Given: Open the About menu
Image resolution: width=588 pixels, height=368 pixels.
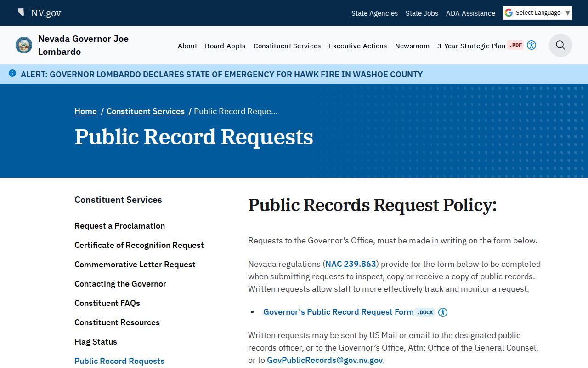Looking at the screenshot, I should 187,46.
